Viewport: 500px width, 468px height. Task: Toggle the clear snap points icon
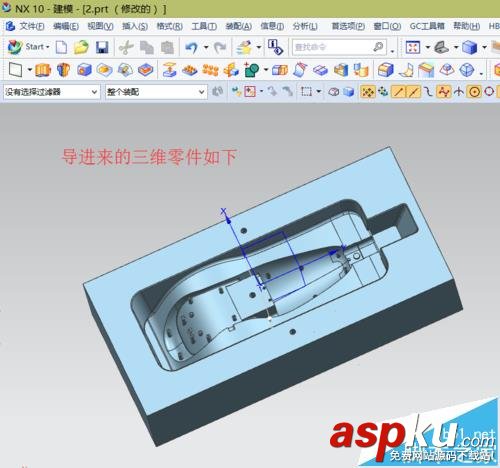[383, 91]
